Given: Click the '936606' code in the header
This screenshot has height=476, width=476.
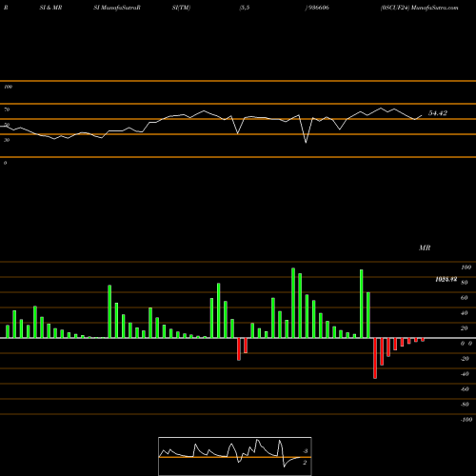Looking at the screenshot, I should (318, 8).
